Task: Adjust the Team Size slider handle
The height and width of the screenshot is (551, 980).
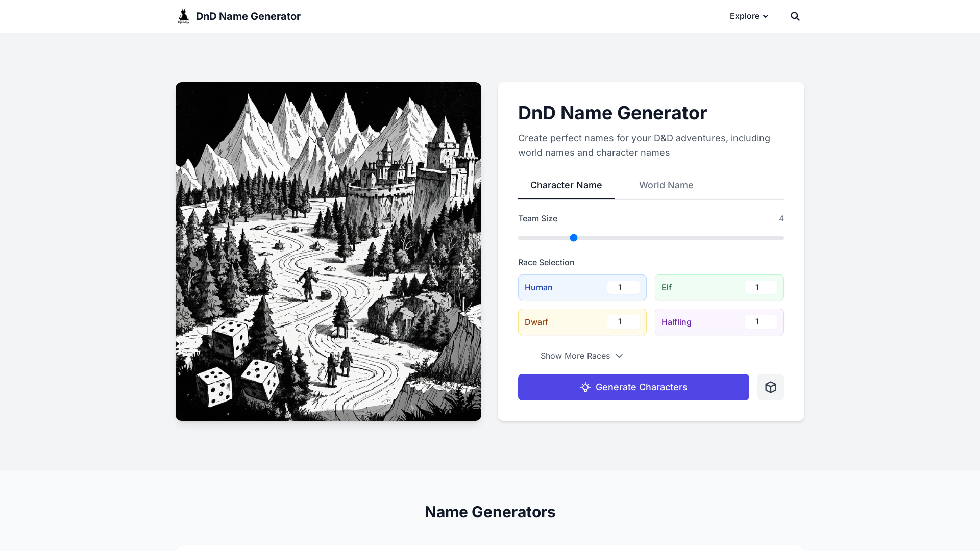Action: coord(574,238)
